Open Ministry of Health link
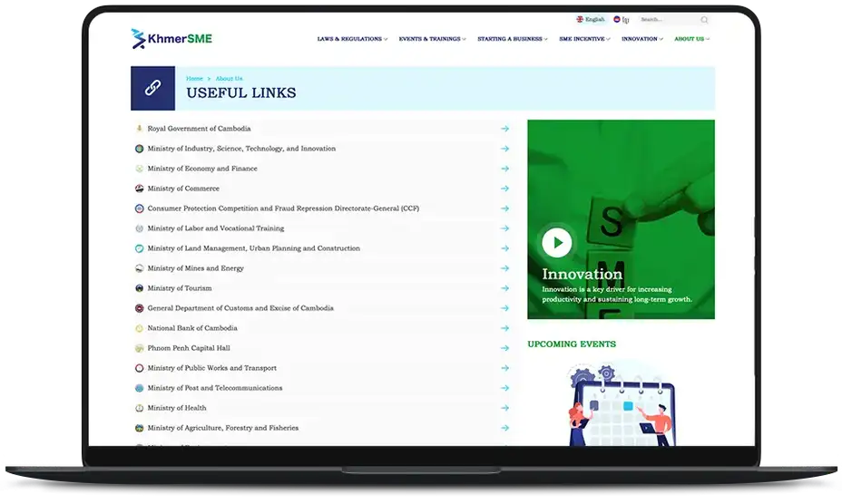Viewport: 842px width, 504px height. tap(177, 408)
